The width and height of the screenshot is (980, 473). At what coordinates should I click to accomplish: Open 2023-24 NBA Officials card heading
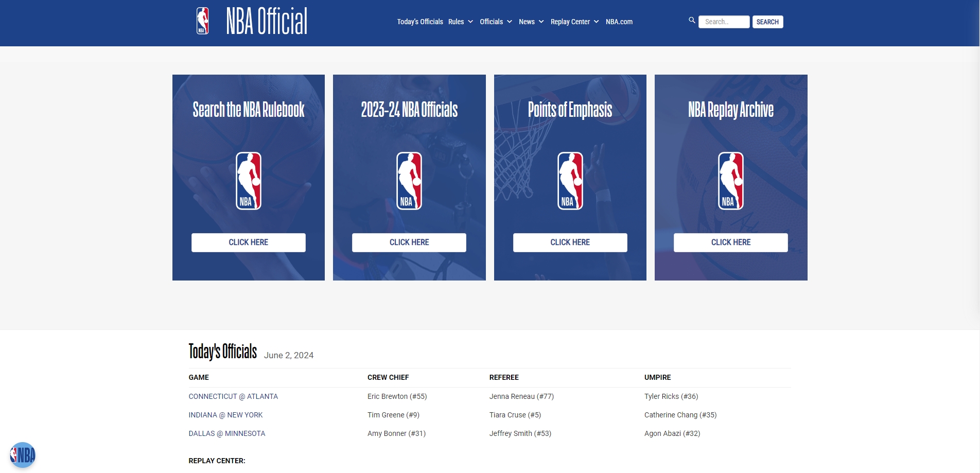[409, 110]
